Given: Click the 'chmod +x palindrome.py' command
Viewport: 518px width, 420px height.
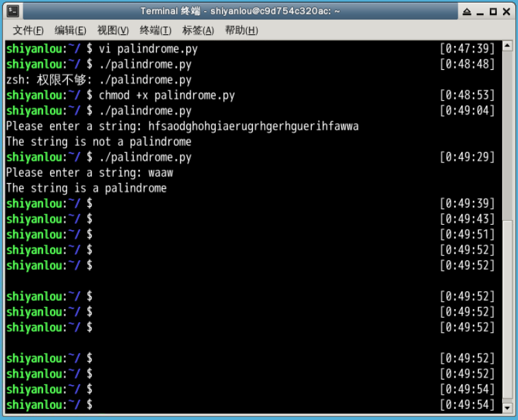Looking at the screenshot, I should pos(166,95).
